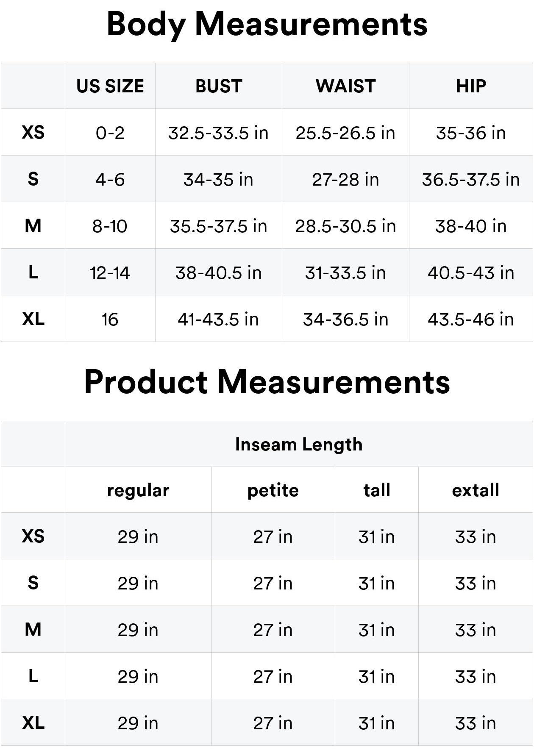Click the regular inseam column header
This screenshot has width=534, height=756.
pyautogui.click(x=138, y=490)
